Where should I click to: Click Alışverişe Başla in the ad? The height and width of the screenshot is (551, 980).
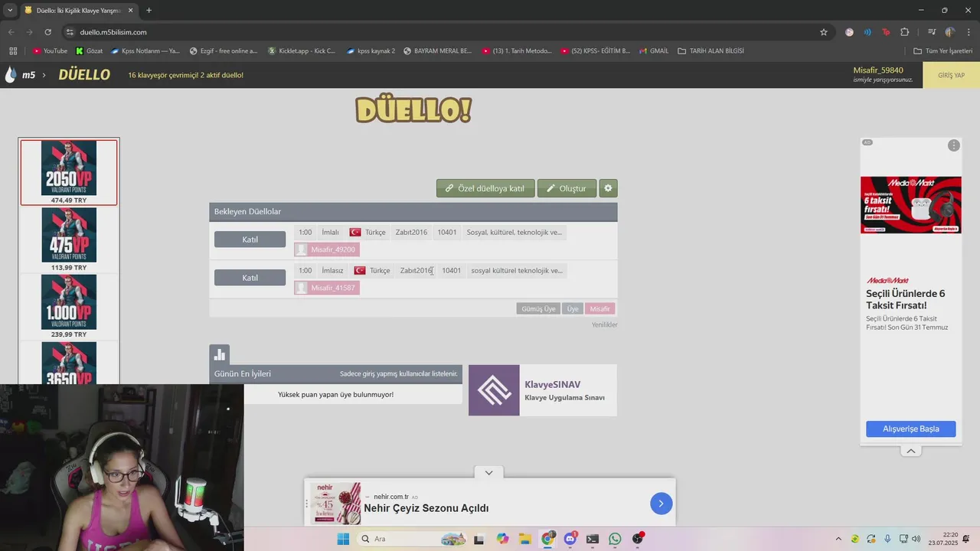pyautogui.click(x=911, y=429)
